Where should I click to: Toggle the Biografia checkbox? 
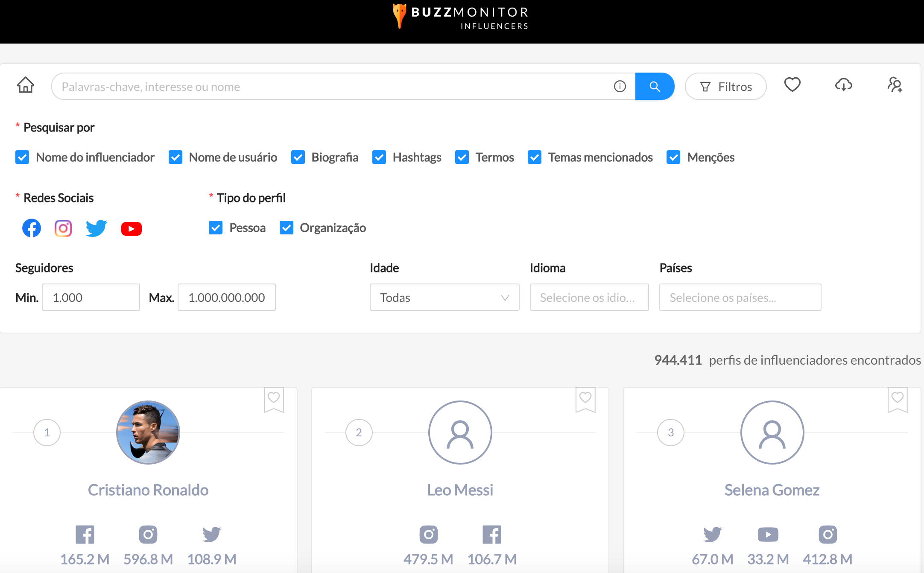(x=298, y=157)
